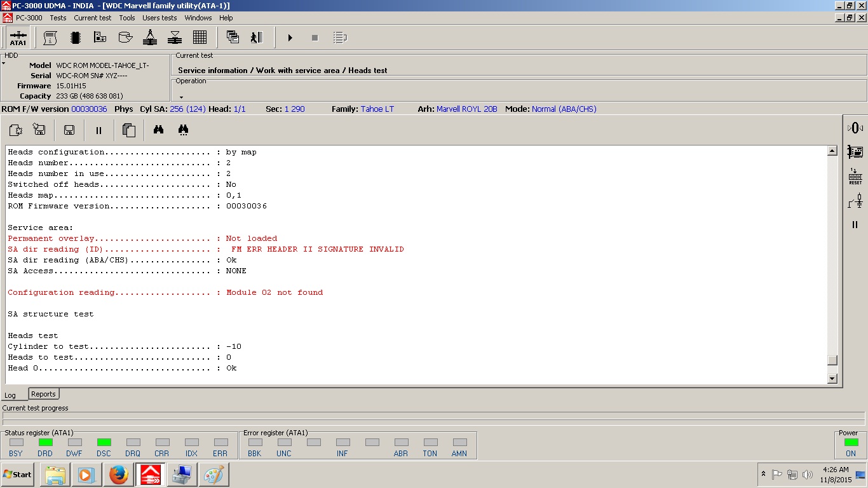The width and height of the screenshot is (868, 488).
Task: Start the test with the play button
Action: [290, 38]
